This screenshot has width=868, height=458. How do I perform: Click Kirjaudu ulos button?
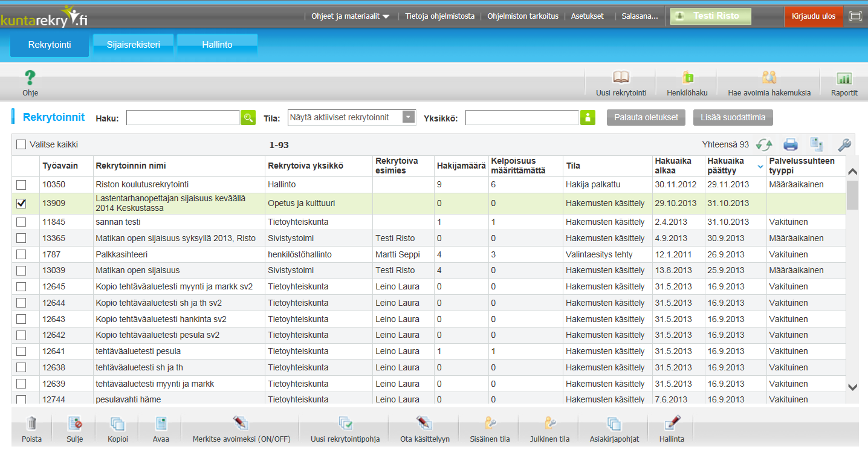click(814, 16)
